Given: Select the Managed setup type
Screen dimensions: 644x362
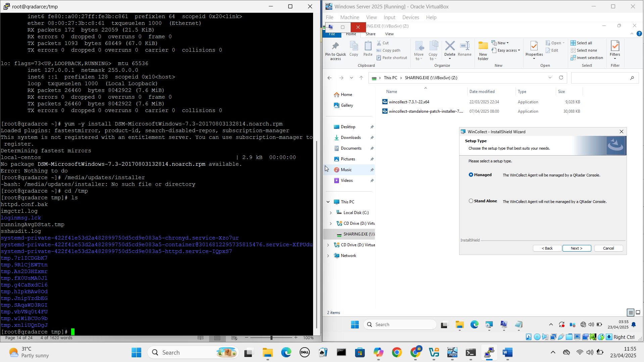Looking at the screenshot, I should (x=471, y=175).
